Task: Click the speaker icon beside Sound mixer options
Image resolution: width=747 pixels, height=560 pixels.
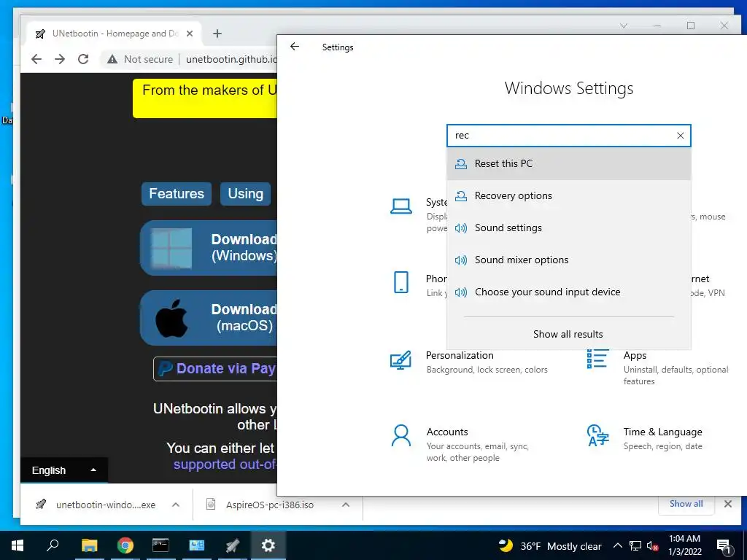Action: click(461, 260)
